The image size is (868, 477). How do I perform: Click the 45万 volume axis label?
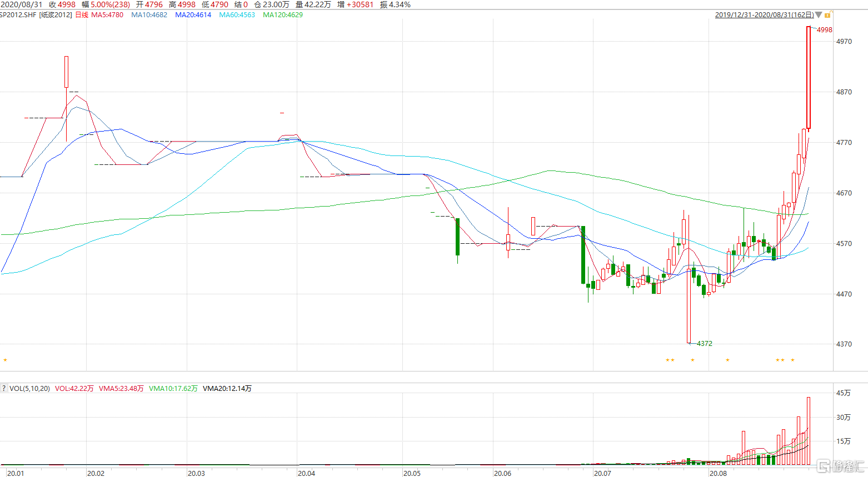[844, 393]
